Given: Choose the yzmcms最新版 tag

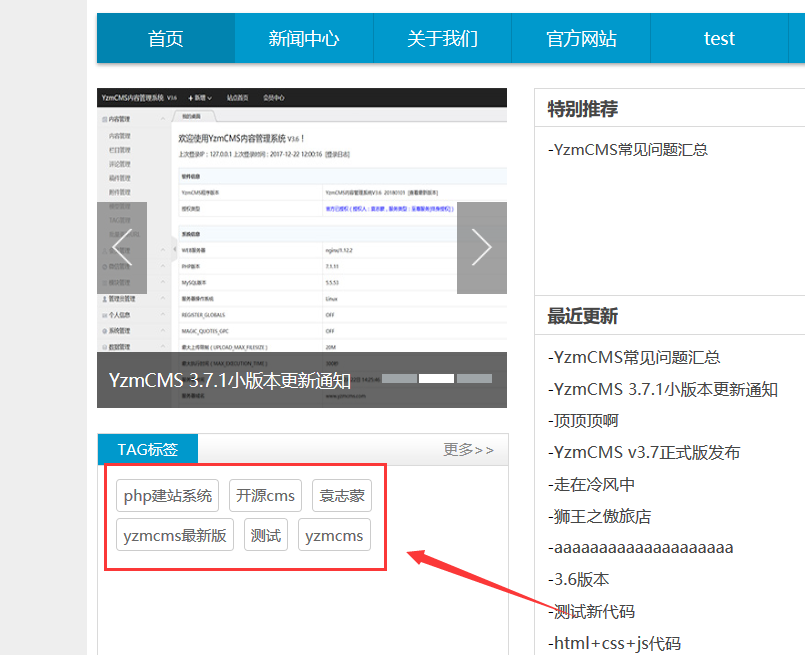Looking at the screenshot, I should pos(175,535).
